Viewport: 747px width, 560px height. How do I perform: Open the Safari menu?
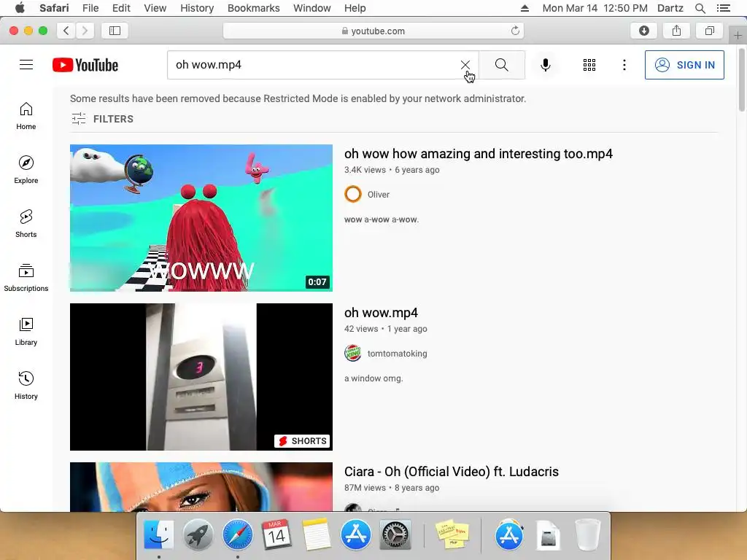54,8
